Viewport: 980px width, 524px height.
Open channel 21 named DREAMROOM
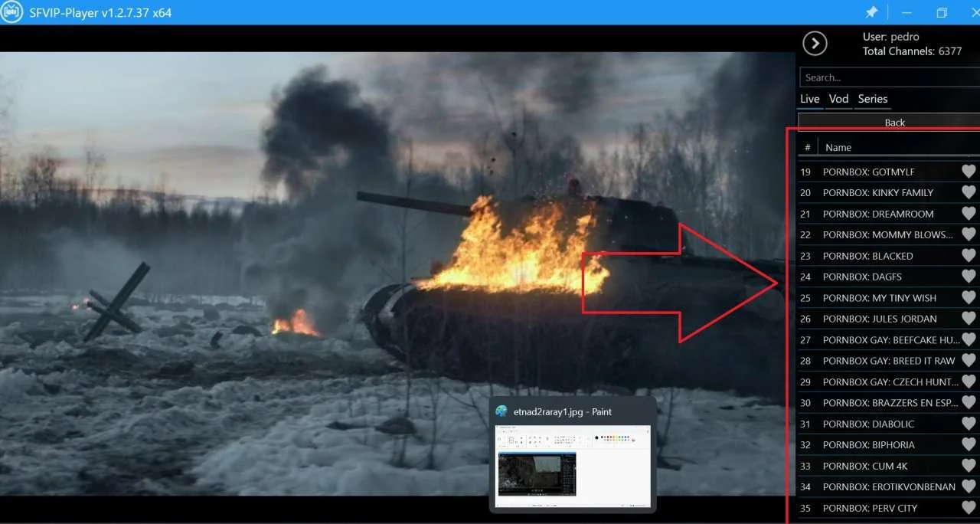click(888, 214)
